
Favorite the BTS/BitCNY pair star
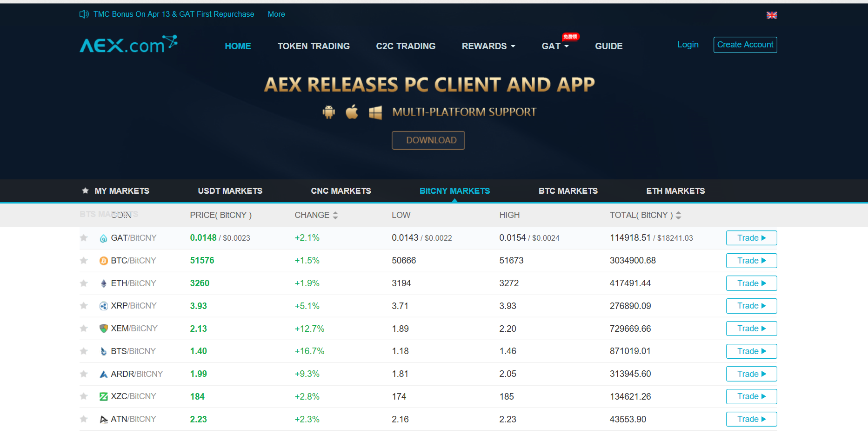click(84, 351)
